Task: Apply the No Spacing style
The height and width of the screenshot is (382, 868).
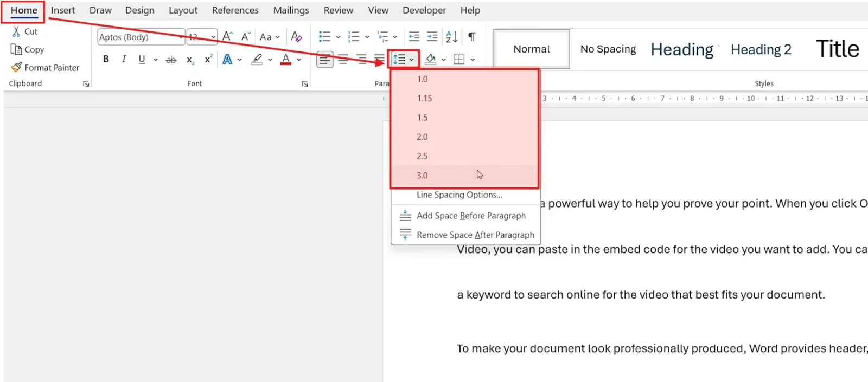Action: click(608, 49)
